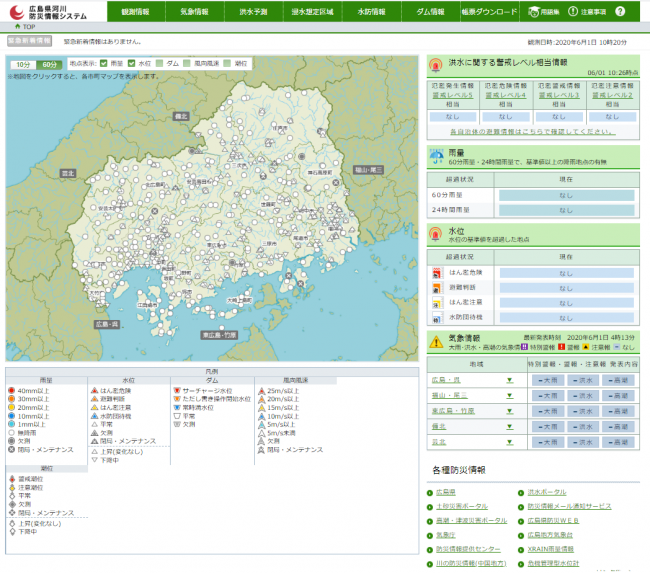Click the orange 30mm以上 legend swatch
This screenshot has width=650, height=573.
(11, 398)
